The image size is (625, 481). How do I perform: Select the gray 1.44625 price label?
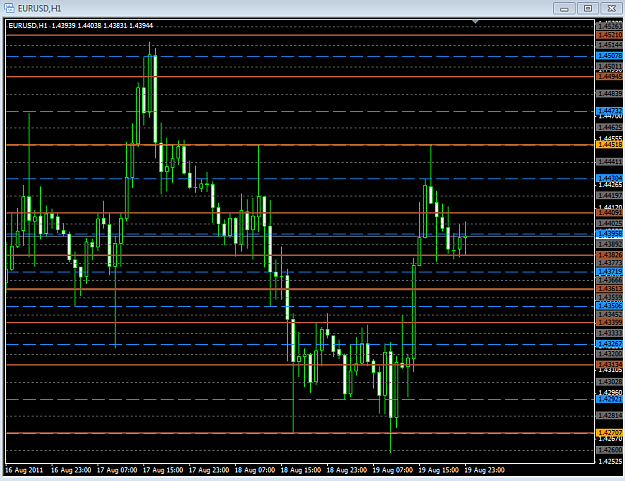point(610,128)
